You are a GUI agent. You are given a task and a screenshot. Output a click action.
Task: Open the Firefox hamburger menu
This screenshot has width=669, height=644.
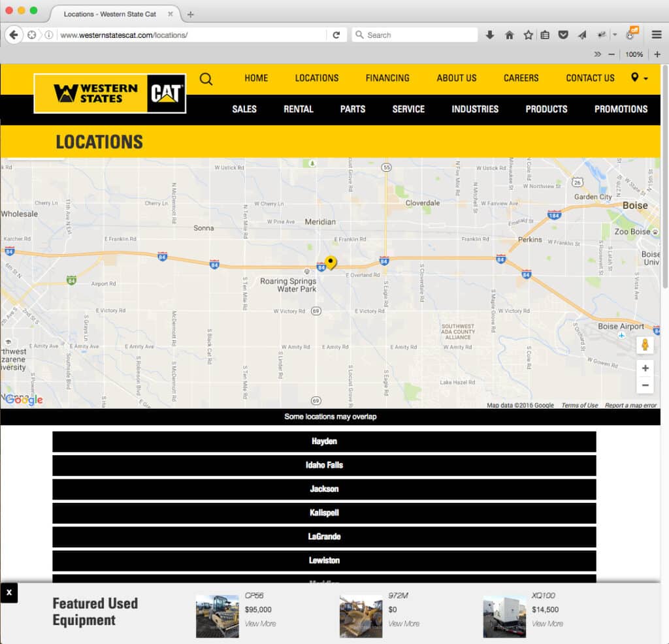pyautogui.click(x=657, y=35)
